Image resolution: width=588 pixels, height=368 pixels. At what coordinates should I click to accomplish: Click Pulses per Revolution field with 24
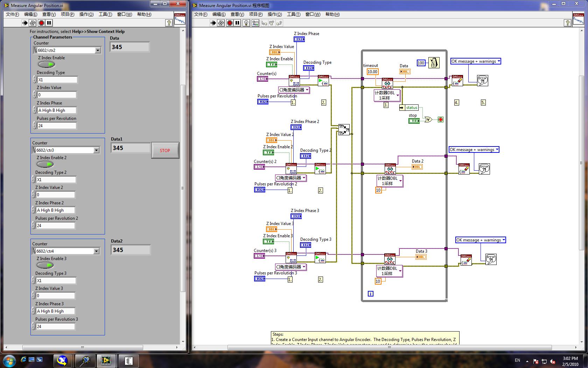click(57, 126)
